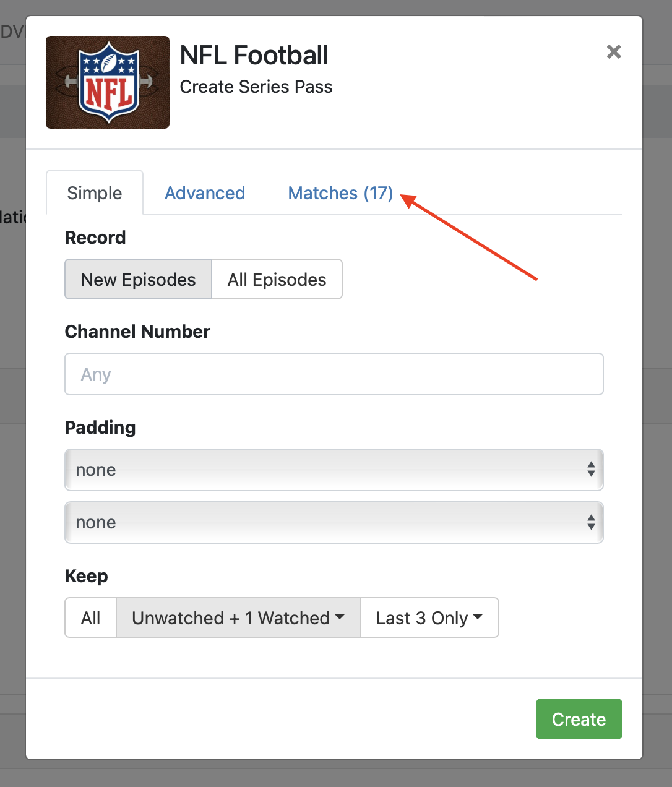Close the Create Series Pass dialog
672x787 pixels.
click(613, 51)
